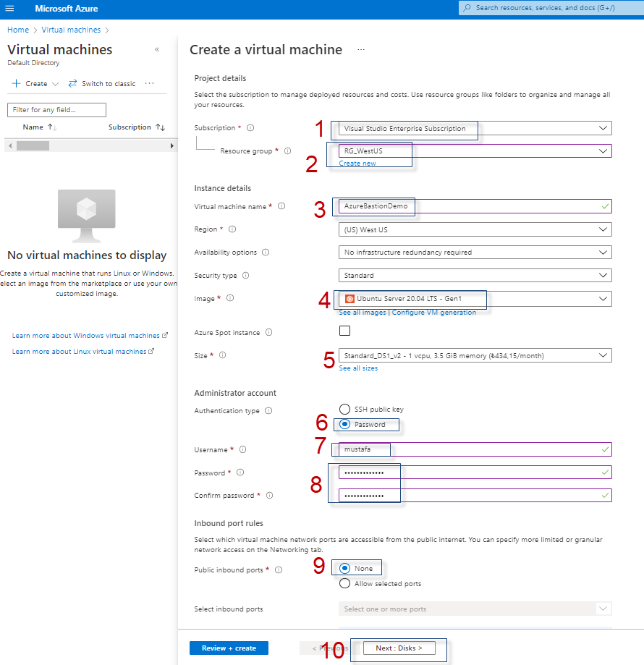Click the horizontal scrollbar thumb in list
Image resolution: width=644 pixels, height=665 pixels.
(x=33, y=145)
